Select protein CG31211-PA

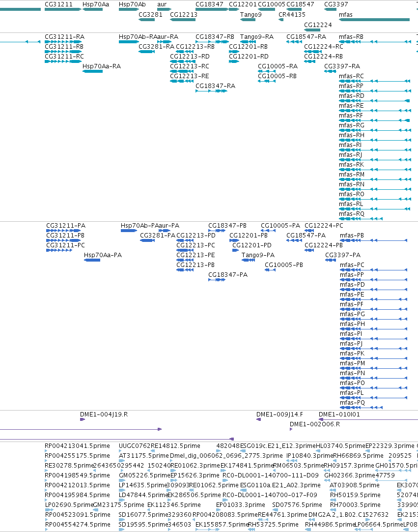66,226
